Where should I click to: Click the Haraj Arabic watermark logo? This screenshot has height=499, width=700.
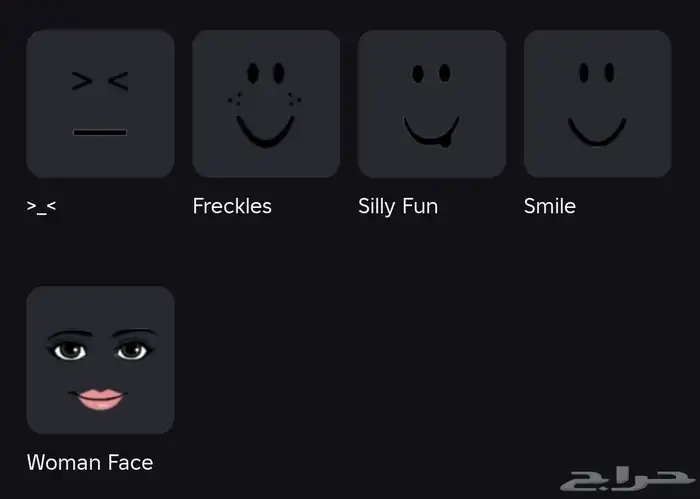(627, 479)
